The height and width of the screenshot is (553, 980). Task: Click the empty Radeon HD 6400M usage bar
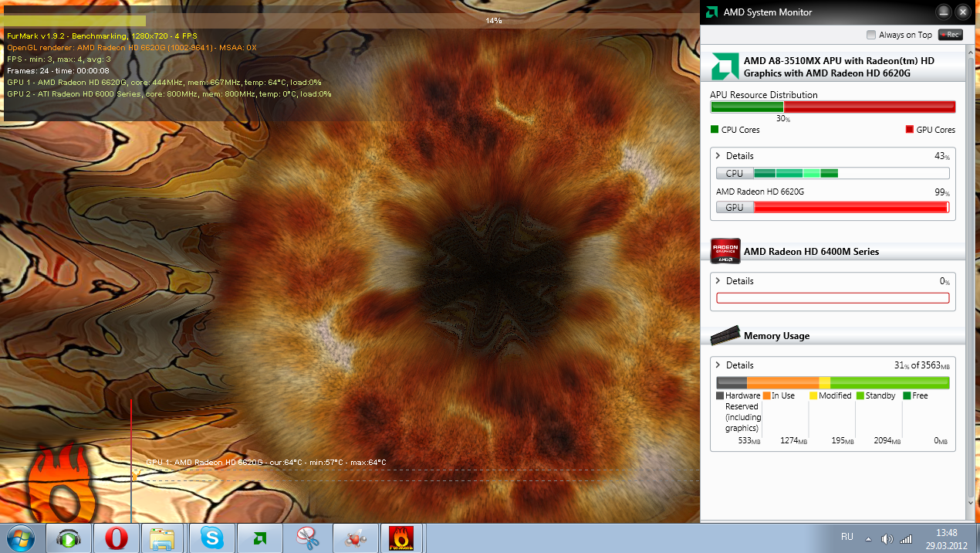click(x=833, y=298)
